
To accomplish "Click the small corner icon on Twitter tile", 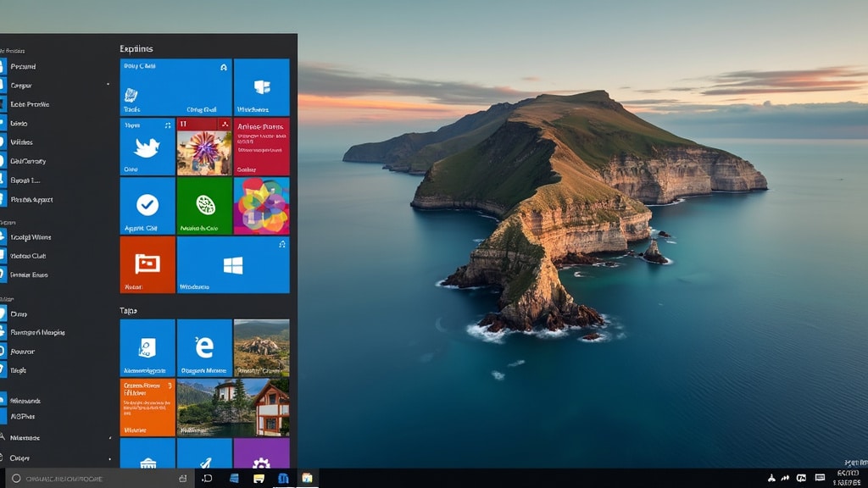I will click(168, 125).
